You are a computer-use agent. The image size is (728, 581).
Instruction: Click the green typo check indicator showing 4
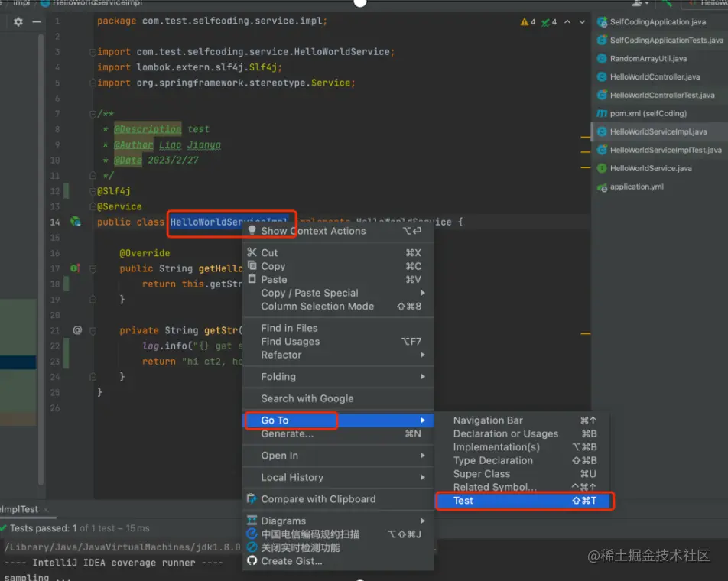(549, 22)
